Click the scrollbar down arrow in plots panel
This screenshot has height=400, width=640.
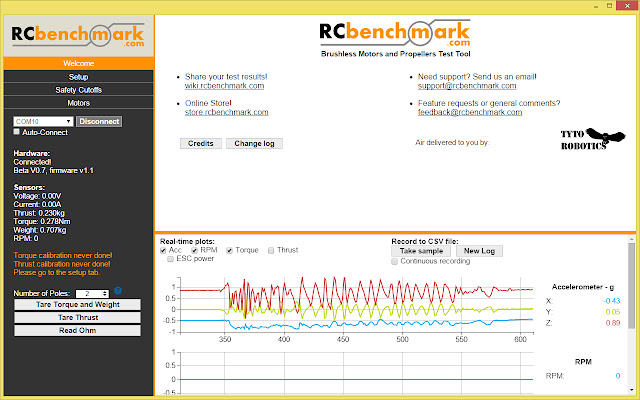coord(631,391)
